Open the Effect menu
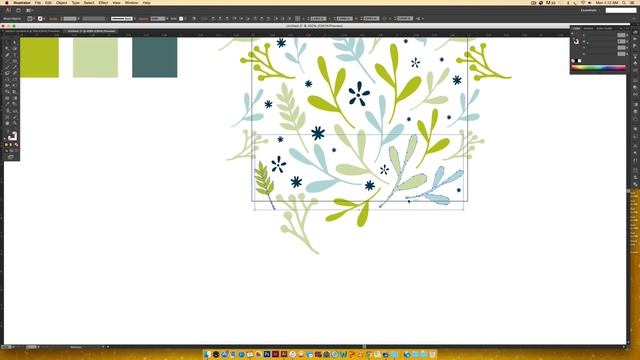This screenshot has width=640, height=360. 103,2
